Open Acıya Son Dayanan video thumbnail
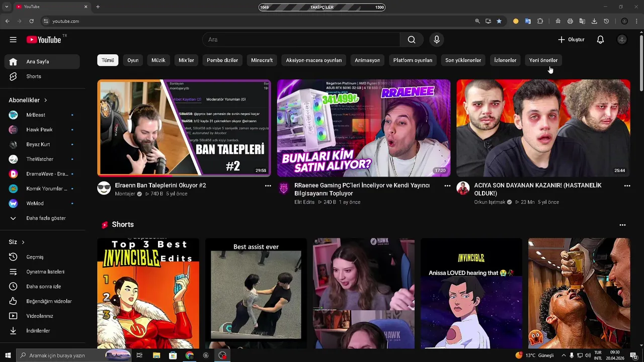Viewport: 644px width, 362px height. coord(543,128)
